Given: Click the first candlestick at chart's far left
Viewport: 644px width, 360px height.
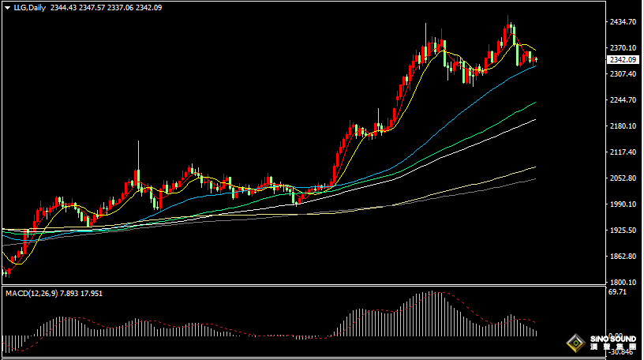Looking at the screenshot, I should point(6,272).
